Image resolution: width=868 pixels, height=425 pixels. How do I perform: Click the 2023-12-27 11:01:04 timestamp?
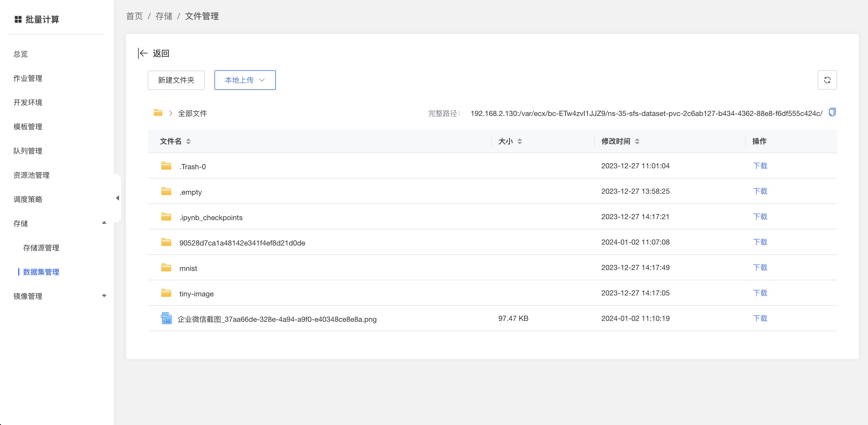[x=635, y=166]
